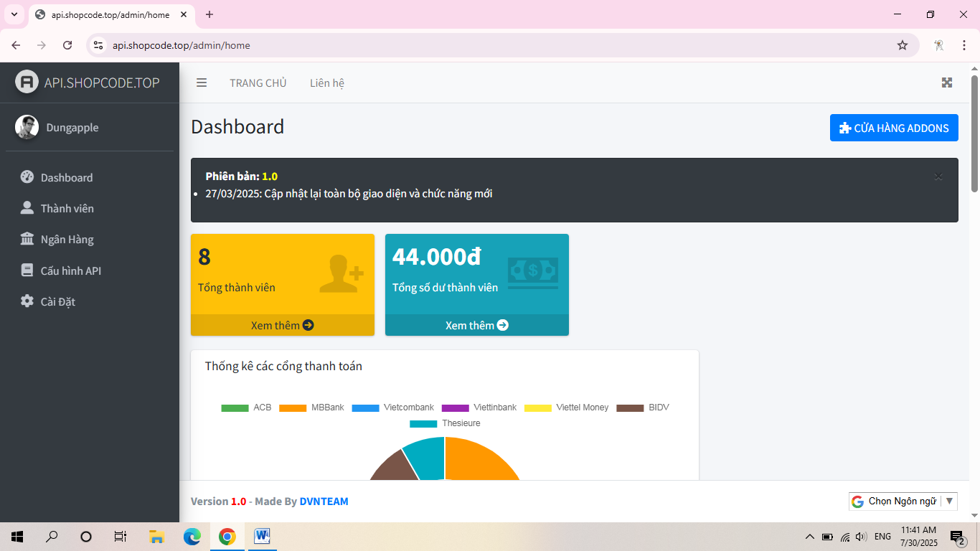Open the volume control in the tray

(862, 537)
